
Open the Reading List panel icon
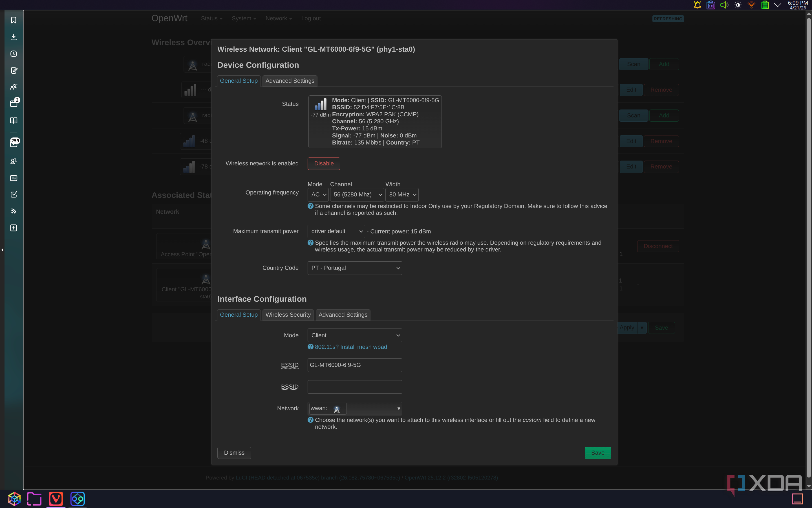click(x=14, y=121)
